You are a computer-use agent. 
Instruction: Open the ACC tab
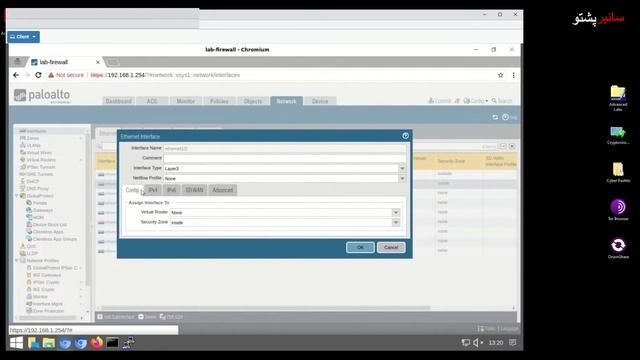(152, 101)
